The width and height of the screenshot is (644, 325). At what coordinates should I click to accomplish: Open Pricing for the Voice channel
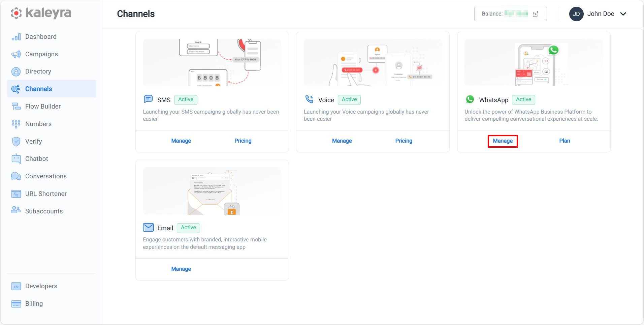click(404, 141)
